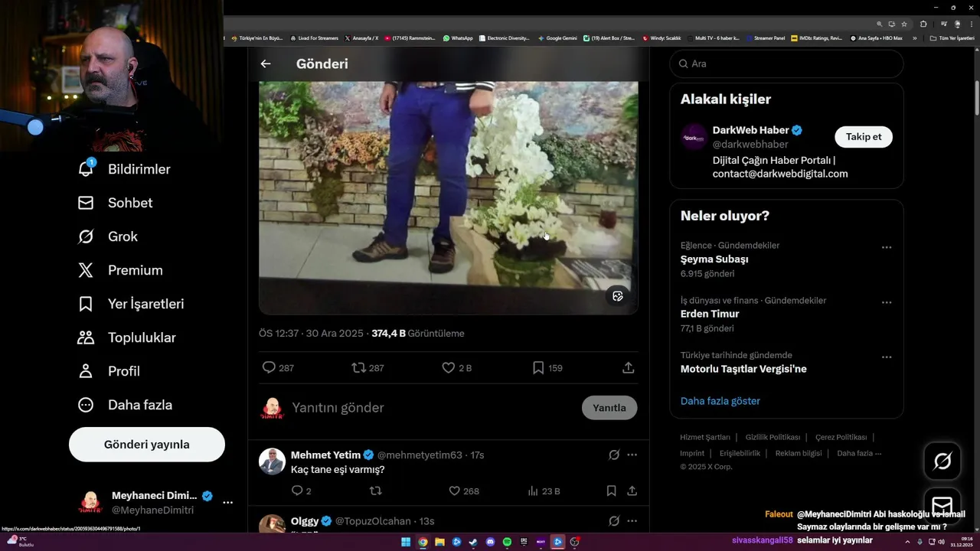The width and height of the screenshot is (980, 551).
Task: Open Hizmet Şartları footer link
Action: click(x=705, y=438)
